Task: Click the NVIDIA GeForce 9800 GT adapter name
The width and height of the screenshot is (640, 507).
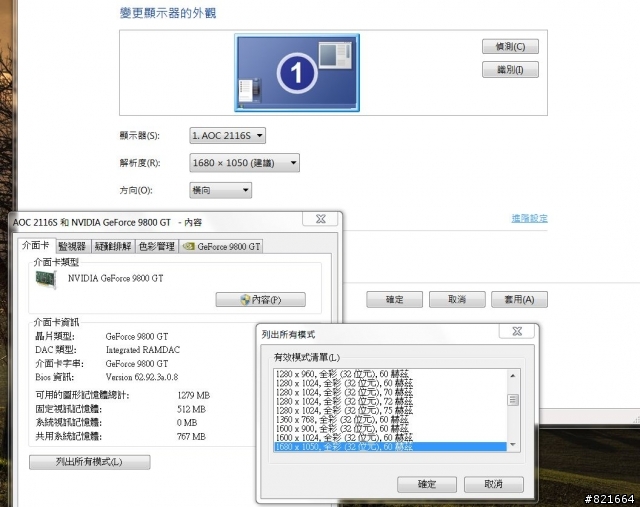Action: 116,278
